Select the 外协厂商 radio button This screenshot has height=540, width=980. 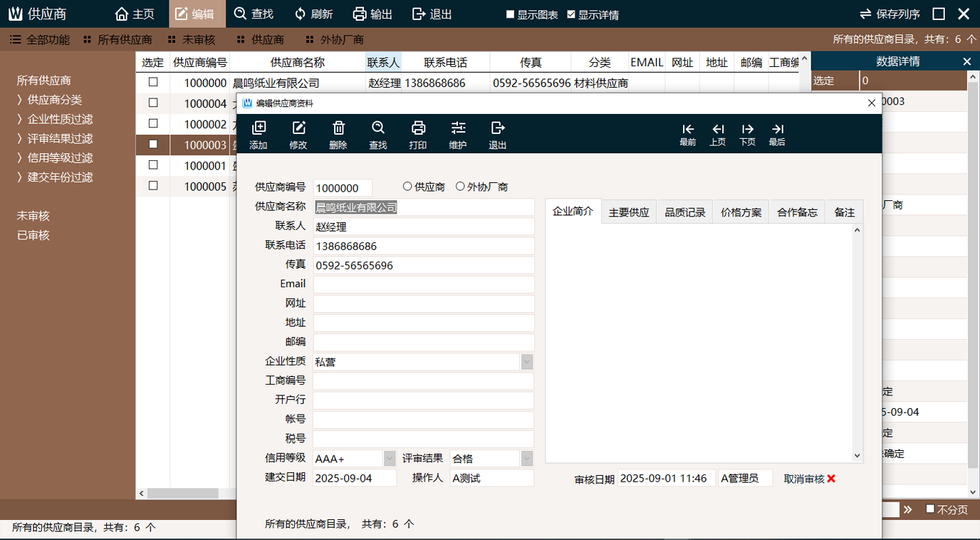(x=460, y=187)
